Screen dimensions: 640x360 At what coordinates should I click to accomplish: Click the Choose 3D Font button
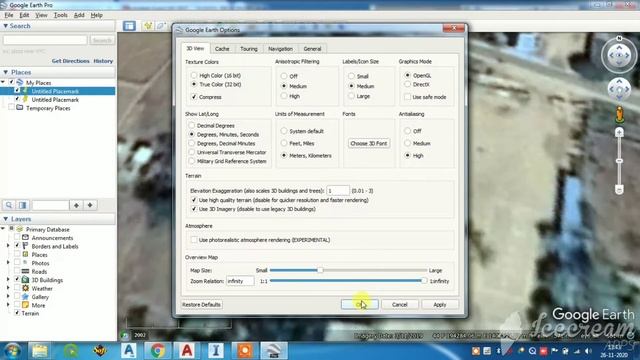point(369,143)
